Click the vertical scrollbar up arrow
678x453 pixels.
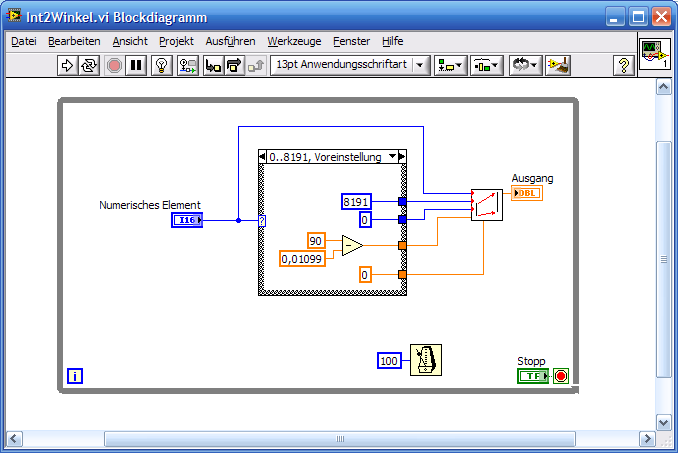coord(664,87)
